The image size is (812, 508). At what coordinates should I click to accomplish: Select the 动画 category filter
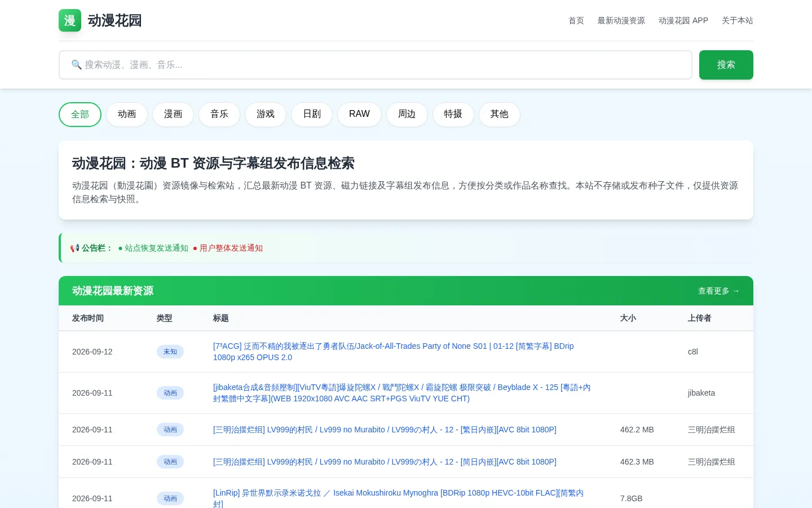(127, 115)
